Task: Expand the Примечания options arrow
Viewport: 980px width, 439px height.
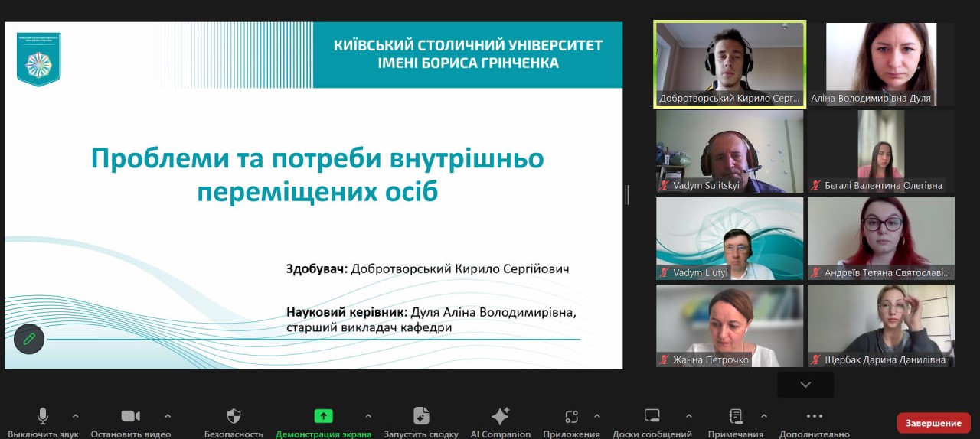Action: (x=763, y=416)
